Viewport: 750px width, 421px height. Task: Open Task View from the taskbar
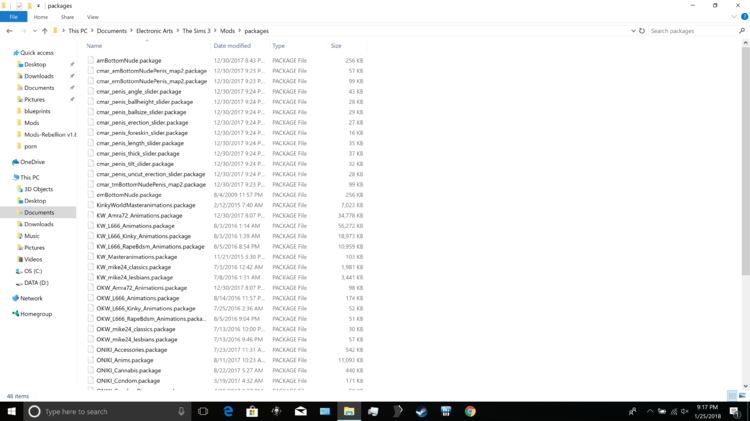coord(203,411)
